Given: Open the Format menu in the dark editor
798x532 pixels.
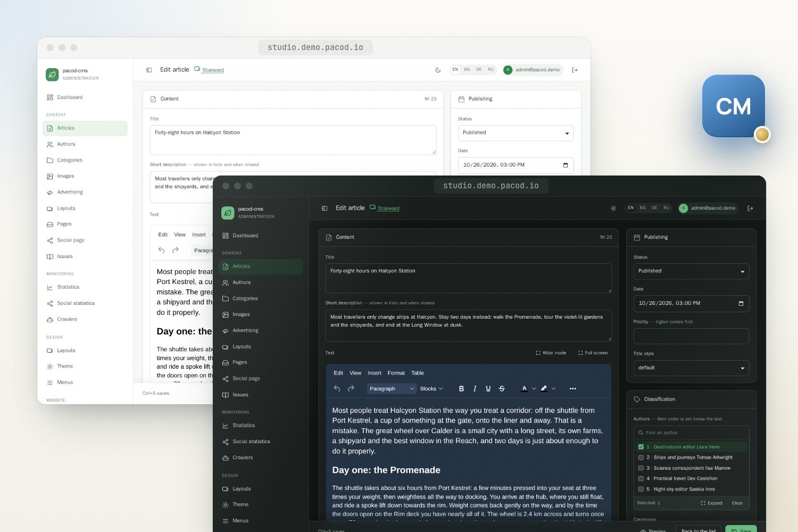Looking at the screenshot, I should click(x=396, y=373).
